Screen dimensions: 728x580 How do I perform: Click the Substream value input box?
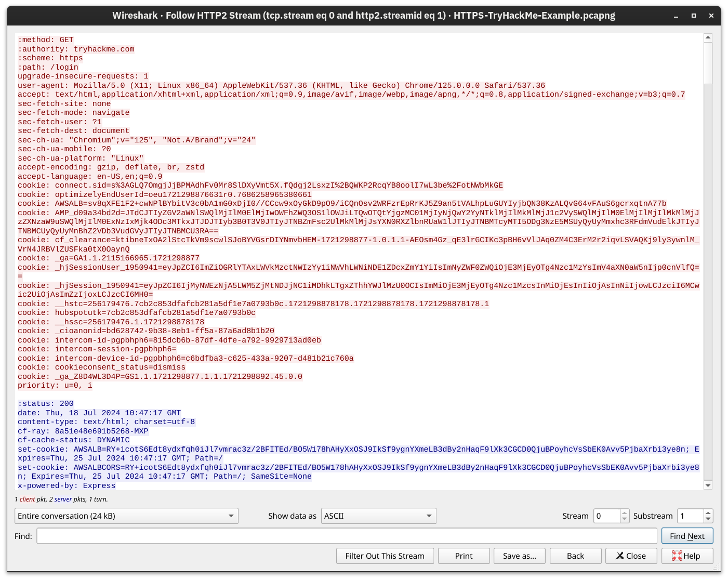[691, 516]
